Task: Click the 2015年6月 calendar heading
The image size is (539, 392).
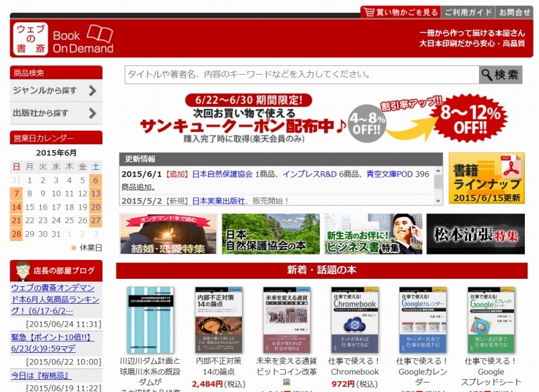Action: (x=56, y=153)
